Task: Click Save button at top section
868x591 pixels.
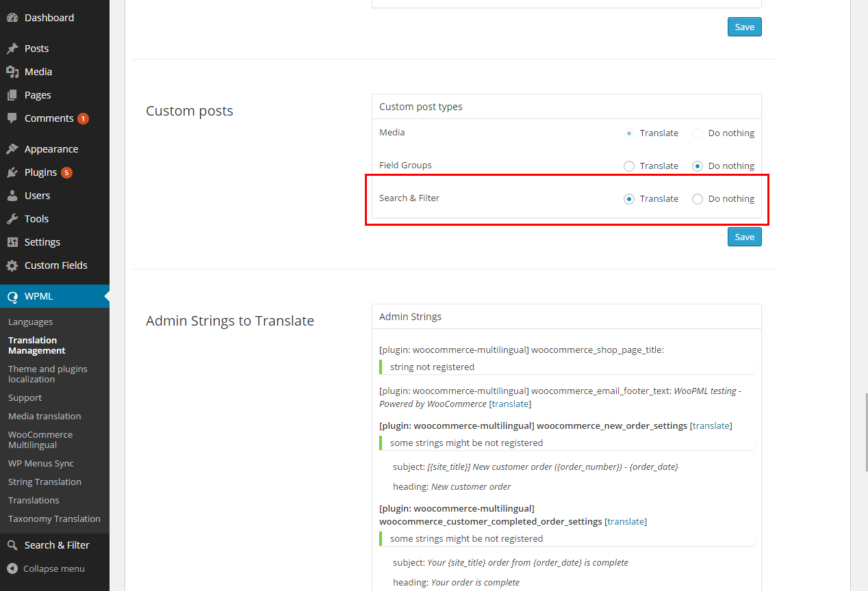Action: point(744,27)
